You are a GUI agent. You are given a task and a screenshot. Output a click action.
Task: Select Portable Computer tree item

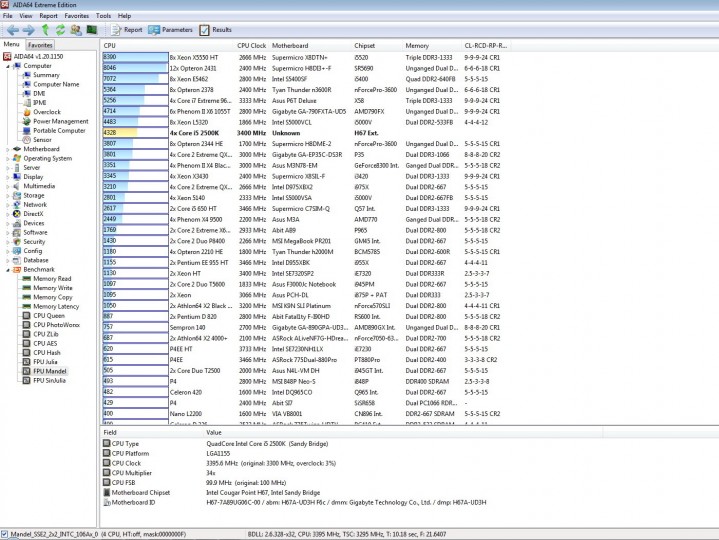pos(59,131)
